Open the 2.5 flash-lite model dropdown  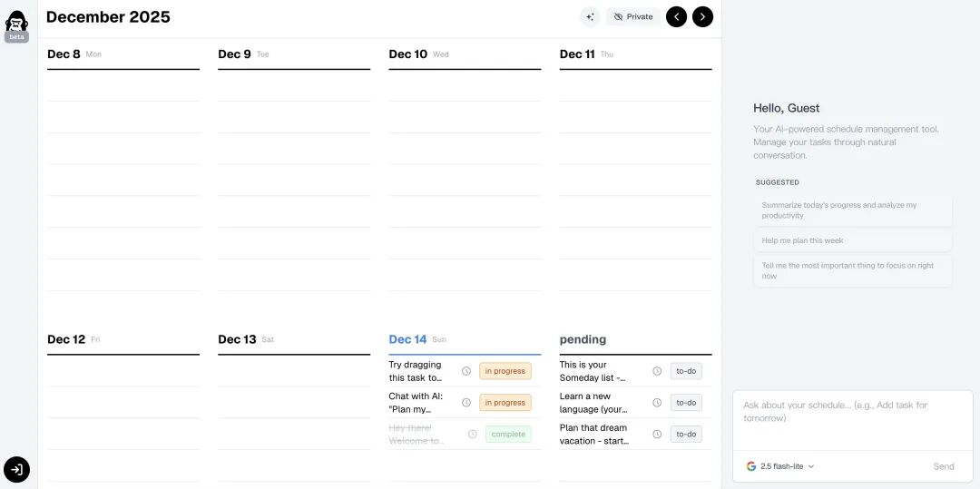(x=780, y=466)
